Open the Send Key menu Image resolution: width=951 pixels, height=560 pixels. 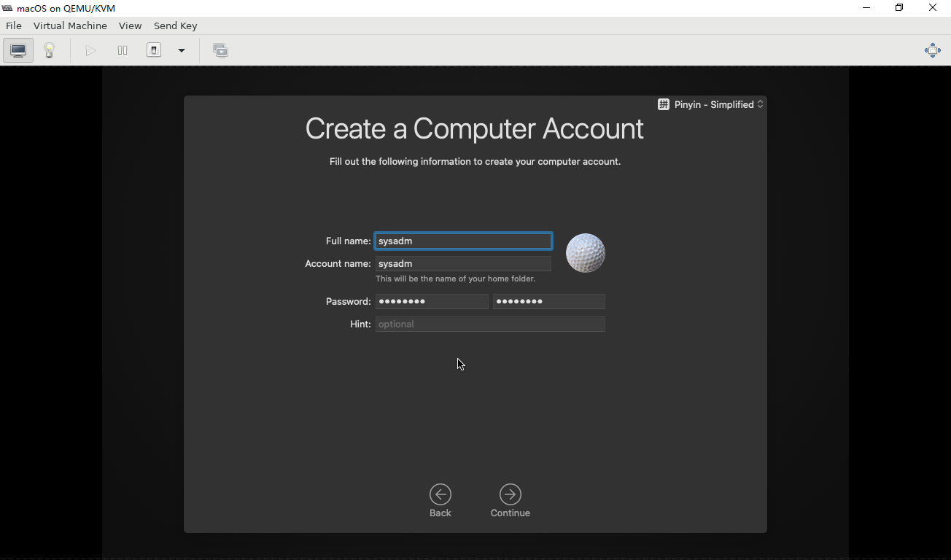pyautogui.click(x=175, y=26)
